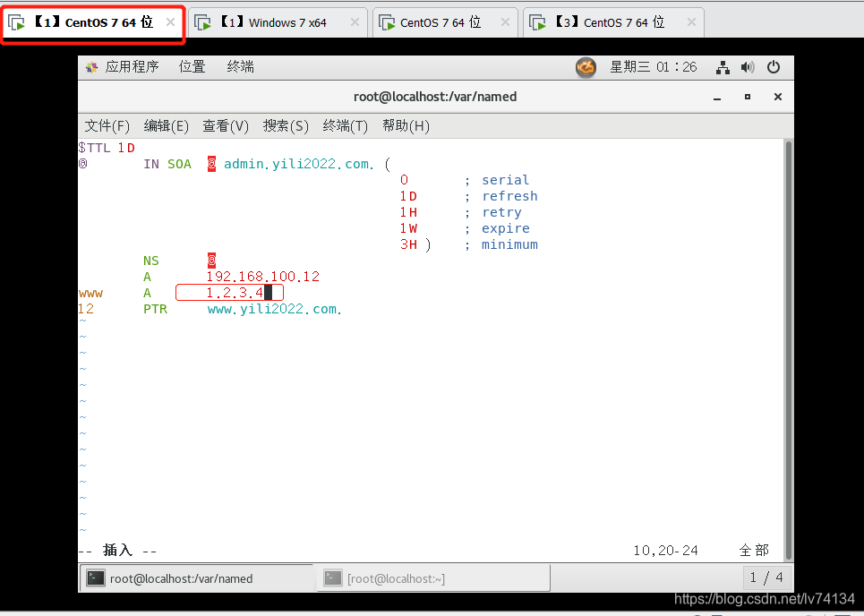The image size is (864, 616).
Task: Click the word expire
Action: [505, 228]
